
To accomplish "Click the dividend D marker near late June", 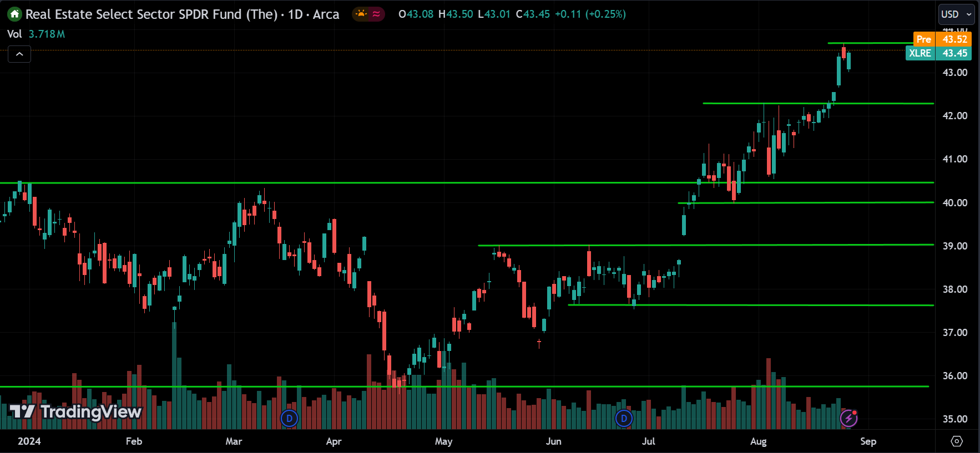I will pyautogui.click(x=624, y=418).
